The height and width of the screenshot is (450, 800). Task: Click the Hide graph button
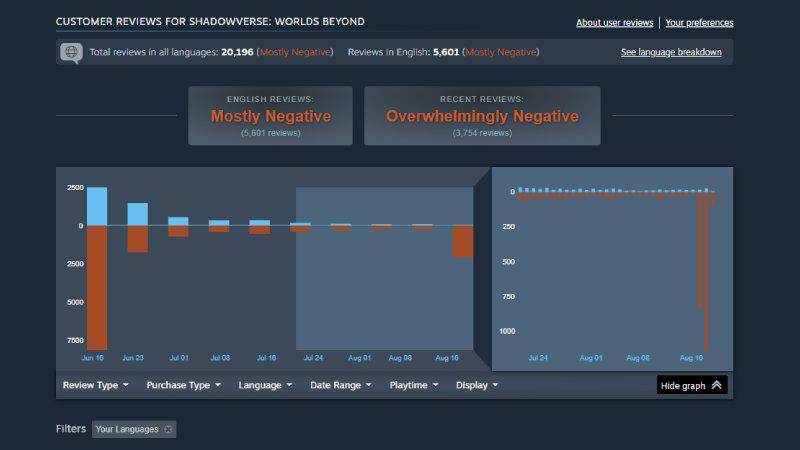(x=692, y=385)
